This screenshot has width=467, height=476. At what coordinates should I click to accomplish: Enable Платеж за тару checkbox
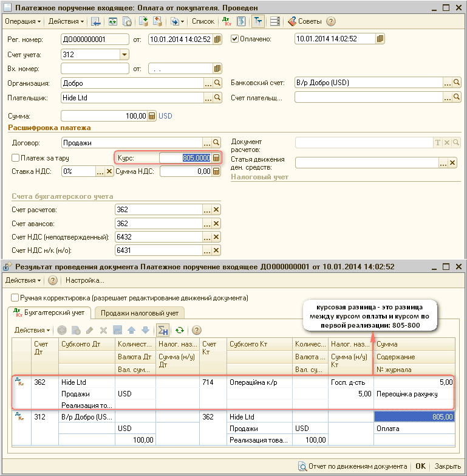16,158
